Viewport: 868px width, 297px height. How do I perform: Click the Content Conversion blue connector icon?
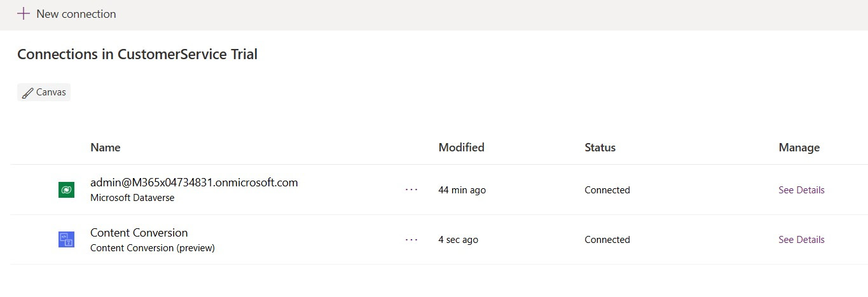[66, 240]
